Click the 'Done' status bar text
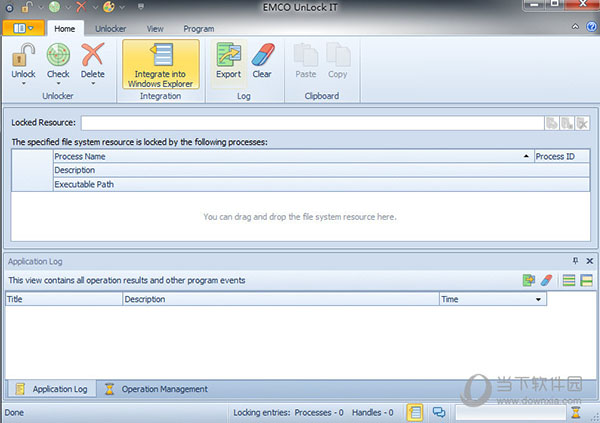Viewport: 600px width, 423px height. (14, 413)
